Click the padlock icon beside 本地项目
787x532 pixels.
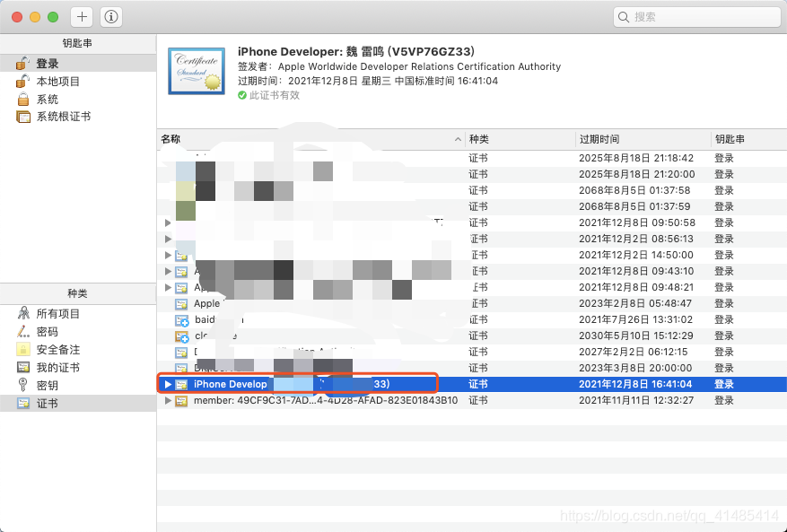[x=22, y=81]
